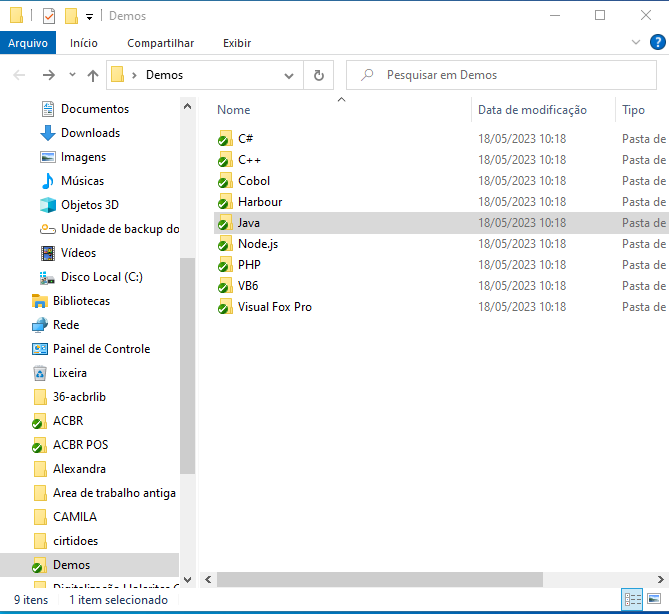
Task: Open the address bar history dropdown
Action: (289, 76)
